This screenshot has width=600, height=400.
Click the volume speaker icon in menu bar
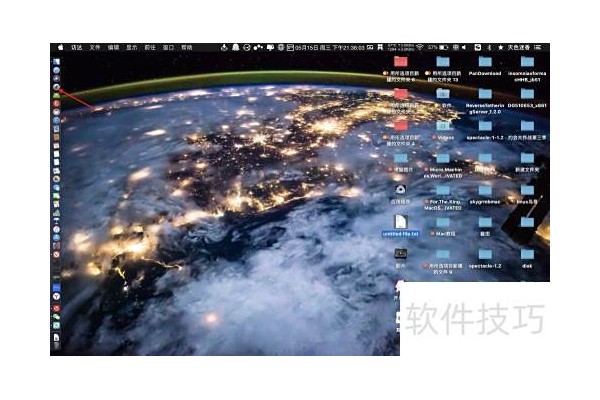pos(464,47)
